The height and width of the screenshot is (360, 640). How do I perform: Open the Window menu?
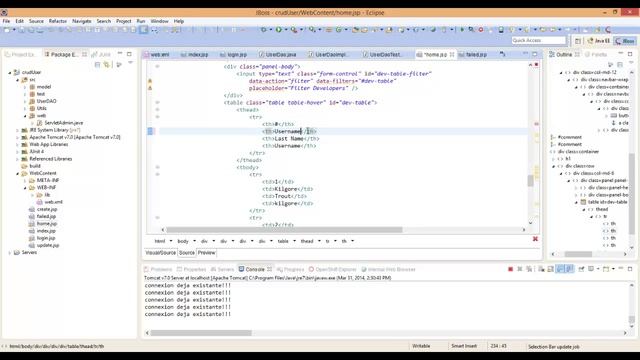click(159, 21)
